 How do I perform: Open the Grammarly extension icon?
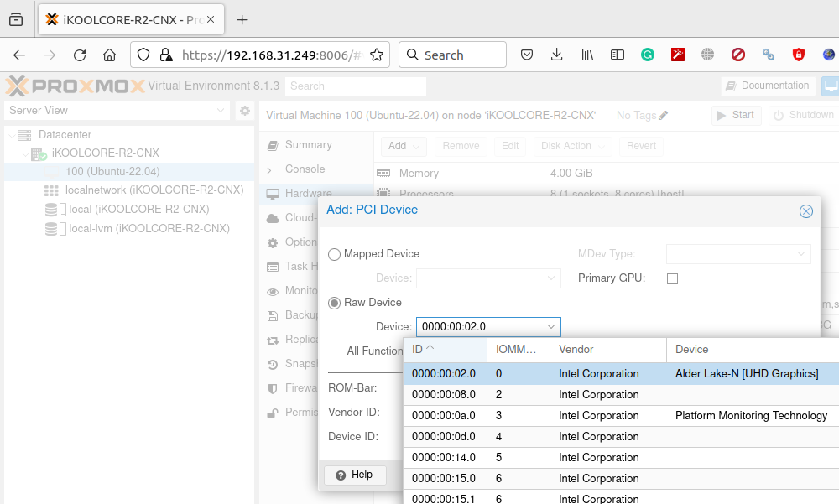pyautogui.click(x=648, y=55)
